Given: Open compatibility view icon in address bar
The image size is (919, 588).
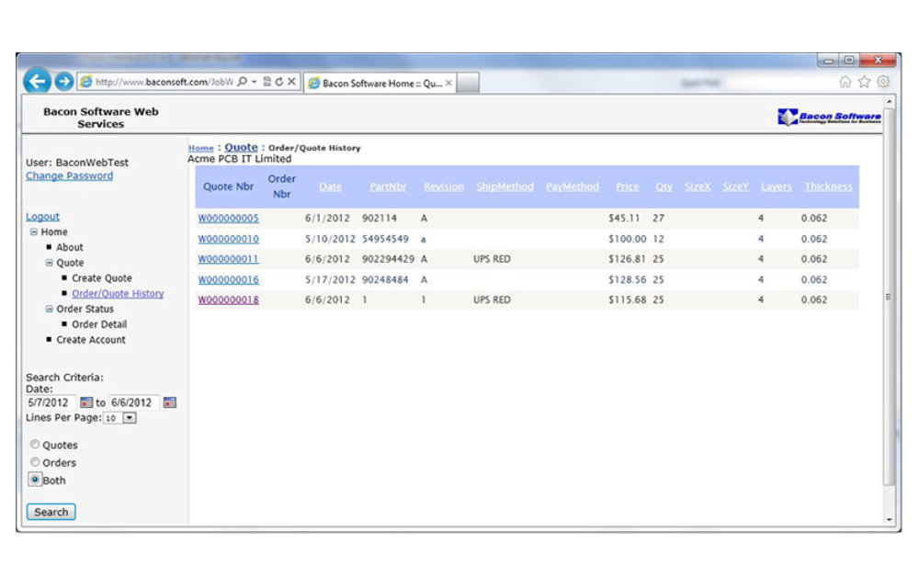Looking at the screenshot, I should point(267,82).
